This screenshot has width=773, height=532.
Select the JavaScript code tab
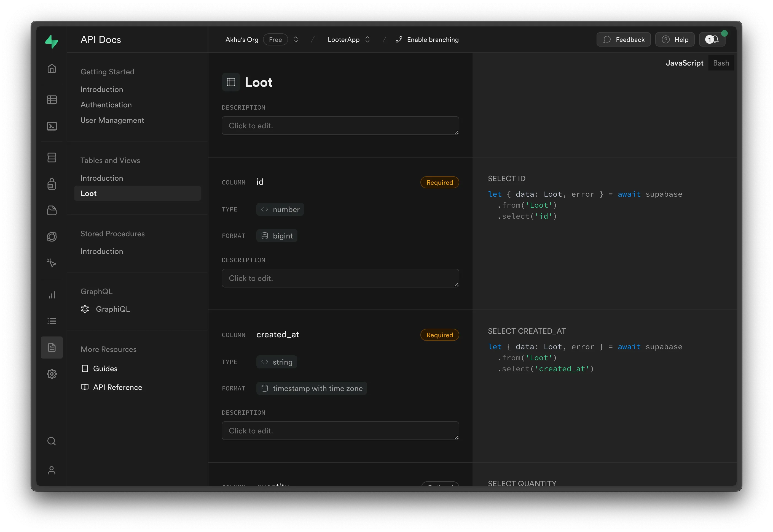(684, 63)
